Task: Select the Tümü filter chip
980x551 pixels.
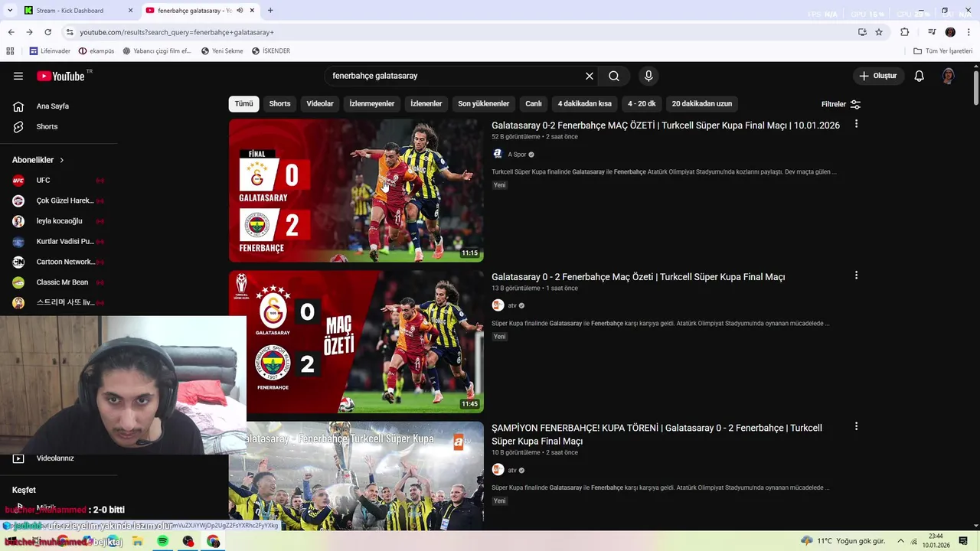Action: point(243,104)
